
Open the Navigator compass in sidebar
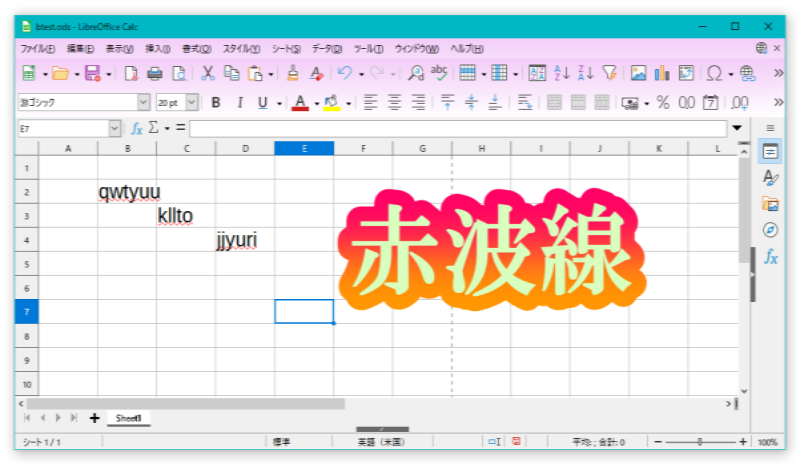coord(770,230)
